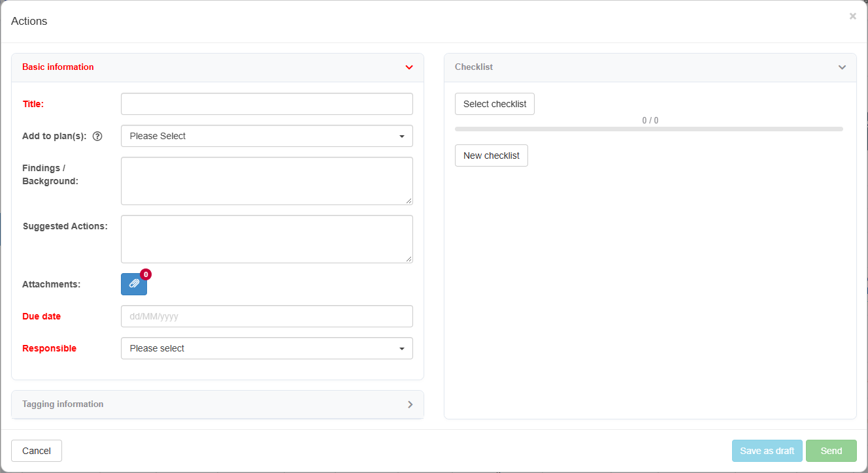868x473 pixels.
Task: Click the Basic information header text
Action: tap(58, 67)
